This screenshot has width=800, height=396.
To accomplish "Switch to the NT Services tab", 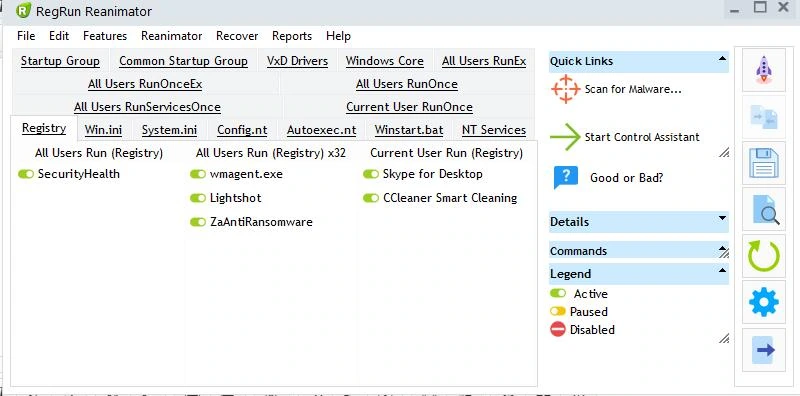I will tap(494, 130).
